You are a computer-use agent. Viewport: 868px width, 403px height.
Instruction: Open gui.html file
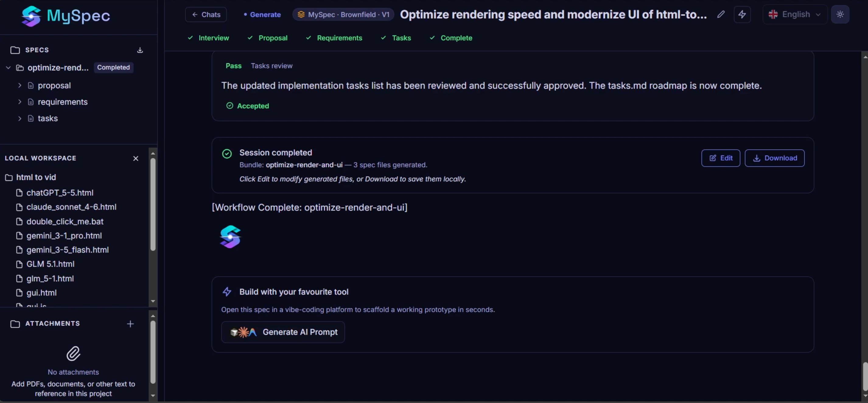pos(41,293)
